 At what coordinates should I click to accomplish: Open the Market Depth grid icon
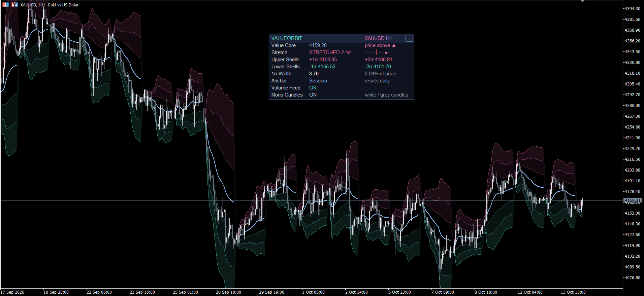pos(6,5)
